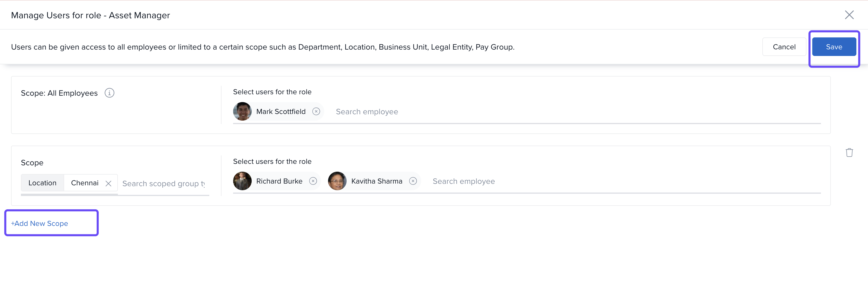This screenshot has height=292, width=868.
Task: Close the Manage Users dialog
Action: [x=849, y=15]
